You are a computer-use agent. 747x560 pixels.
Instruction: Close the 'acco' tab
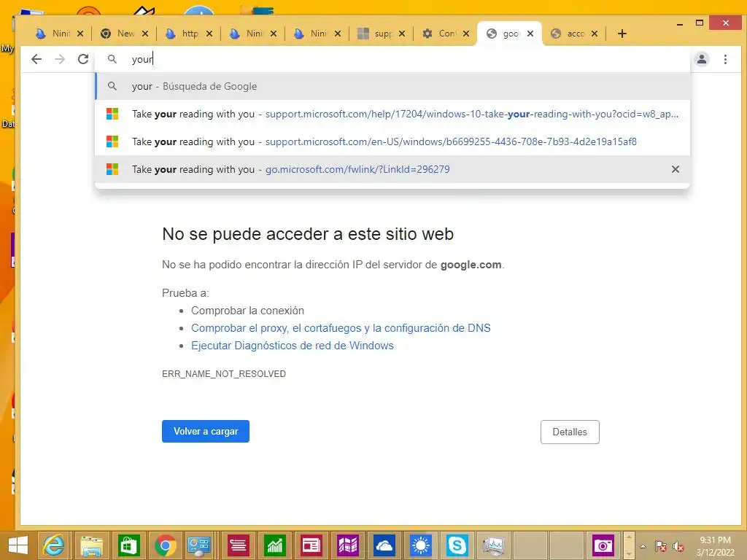pyautogui.click(x=595, y=34)
